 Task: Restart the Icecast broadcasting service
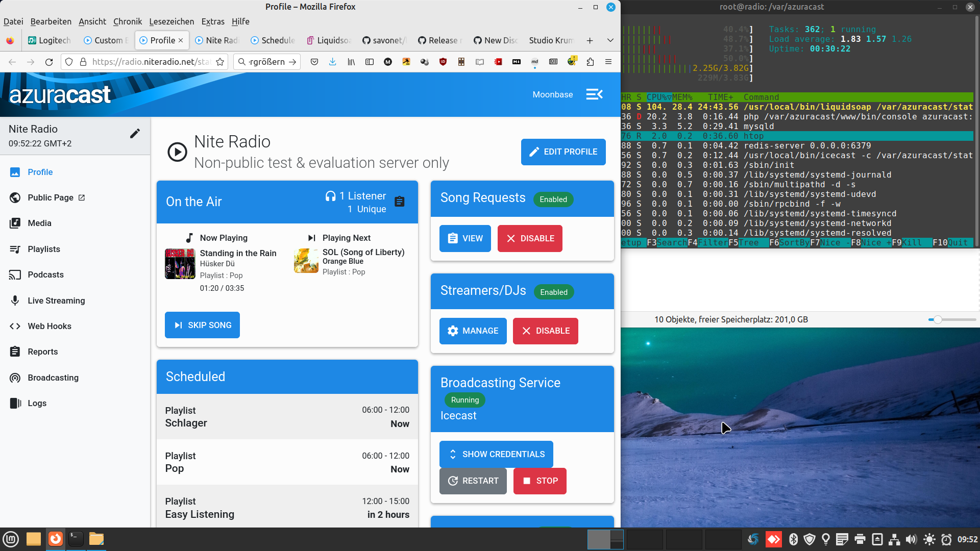[473, 481]
